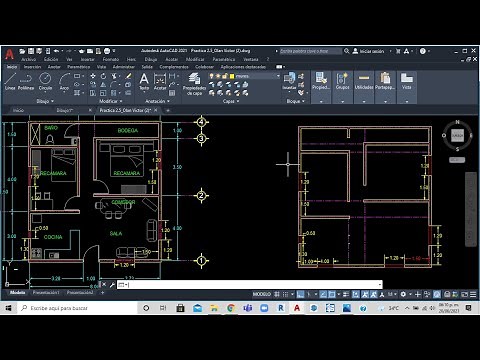
Task: Expand the Capas panel dropdown
Action: (231, 101)
